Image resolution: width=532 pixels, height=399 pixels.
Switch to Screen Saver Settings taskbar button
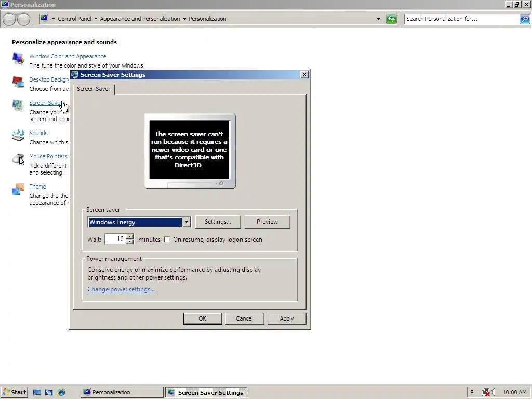(207, 393)
